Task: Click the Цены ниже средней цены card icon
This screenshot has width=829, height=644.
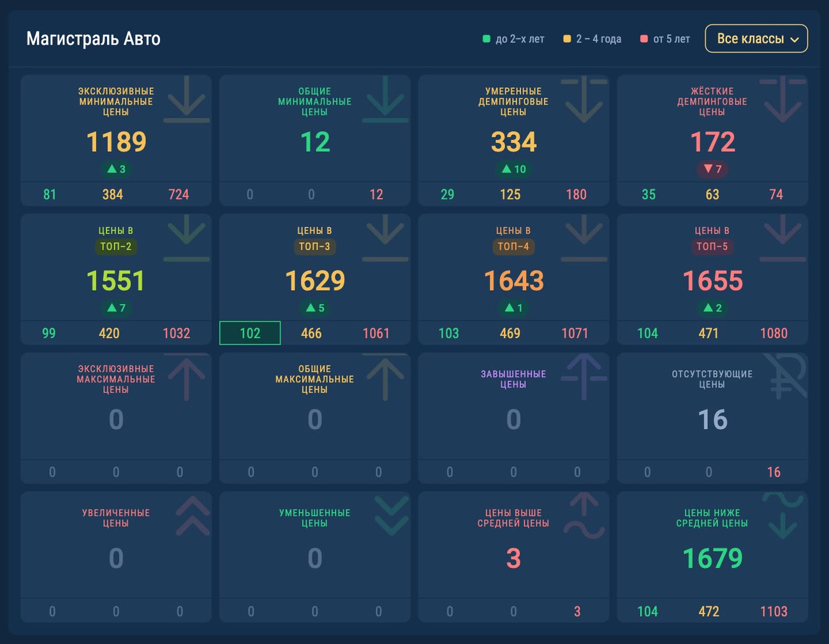Action: 783,516
